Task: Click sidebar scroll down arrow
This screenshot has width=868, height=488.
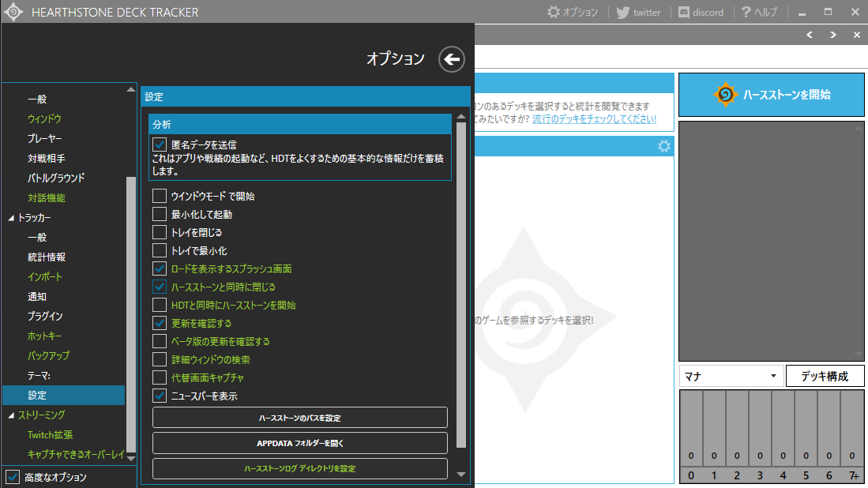Action: click(x=131, y=458)
